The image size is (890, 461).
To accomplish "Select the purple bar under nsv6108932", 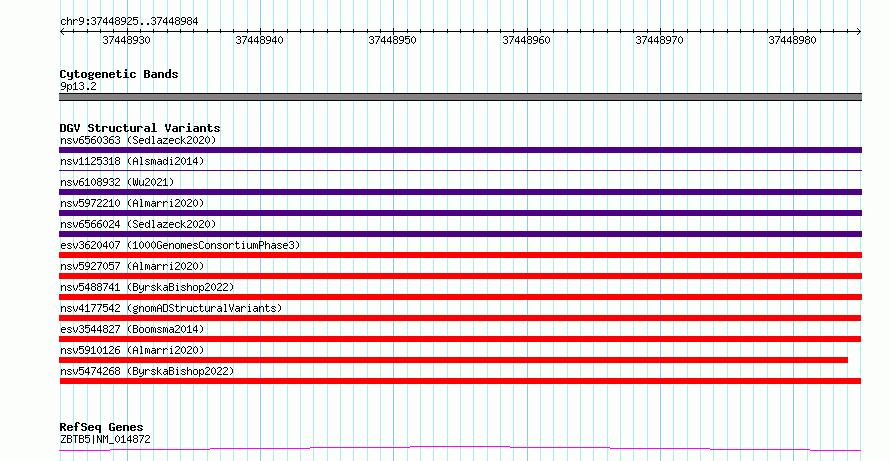I will (x=460, y=192).
